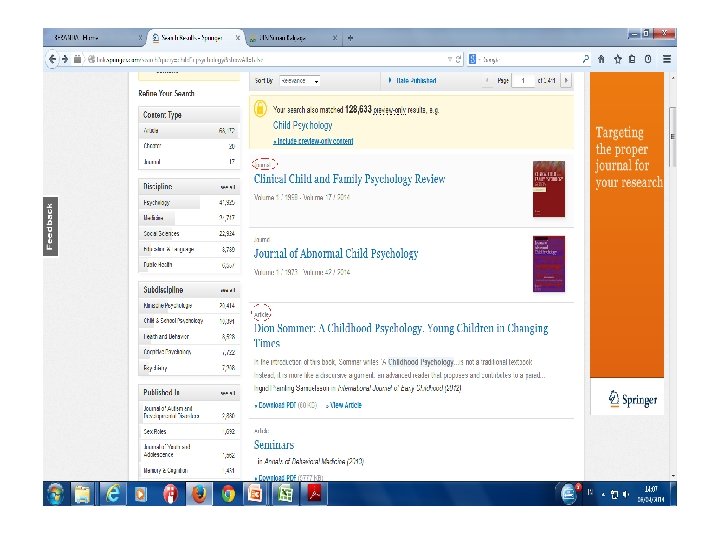The image size is (720, 540).
Task: Open the Firefox home page icon
Action: [x=601, y=59]
